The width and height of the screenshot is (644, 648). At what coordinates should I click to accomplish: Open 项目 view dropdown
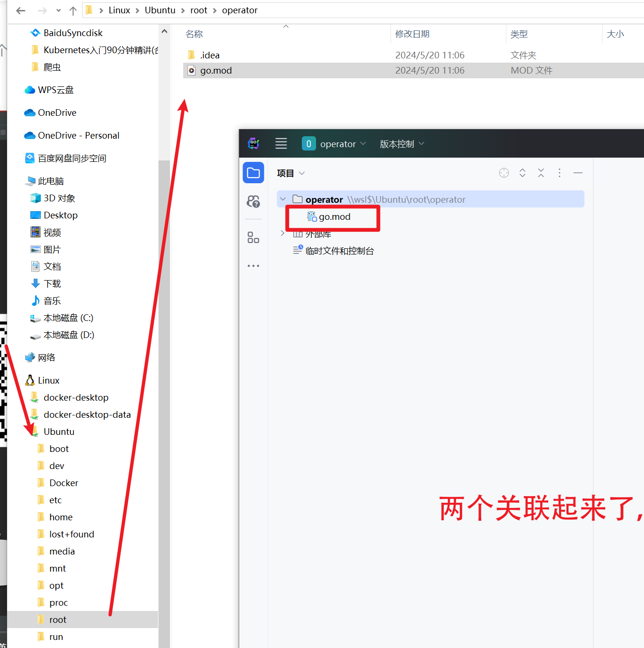pos(290,173)
